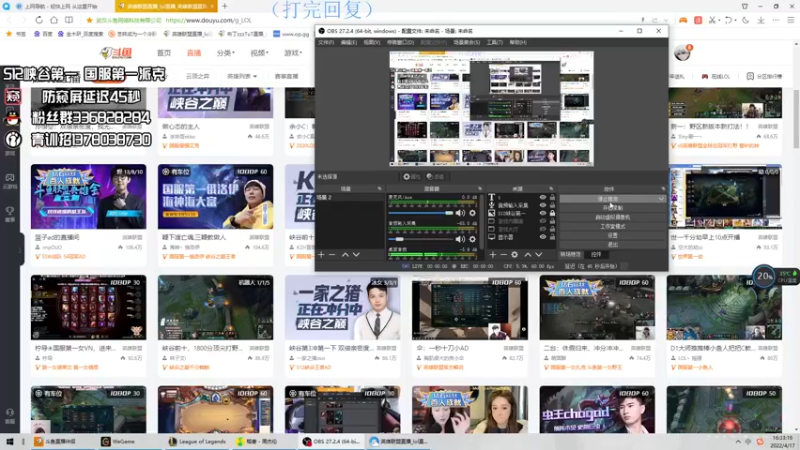Open 设置 settings button in OBS controls

[x=612, y=235]
